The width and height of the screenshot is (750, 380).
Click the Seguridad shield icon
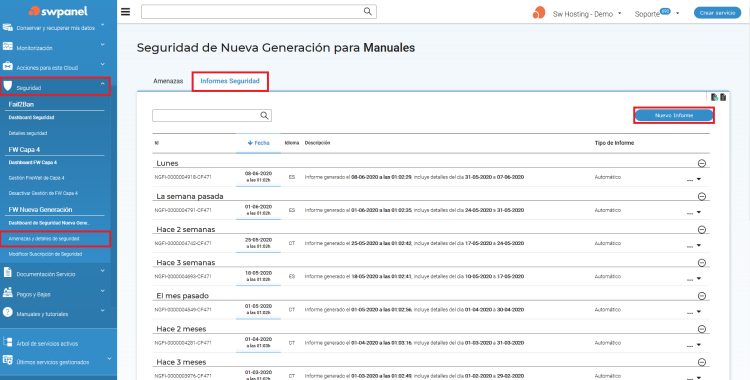coord(8,86)
